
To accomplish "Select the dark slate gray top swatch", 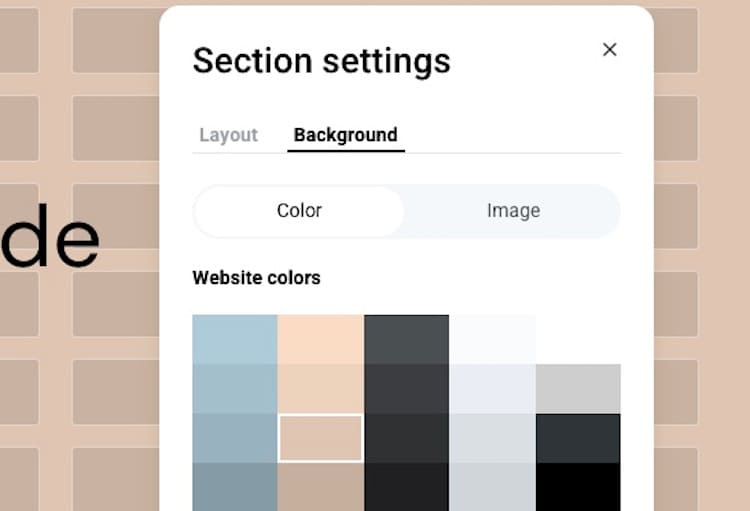I will [406, 339].
